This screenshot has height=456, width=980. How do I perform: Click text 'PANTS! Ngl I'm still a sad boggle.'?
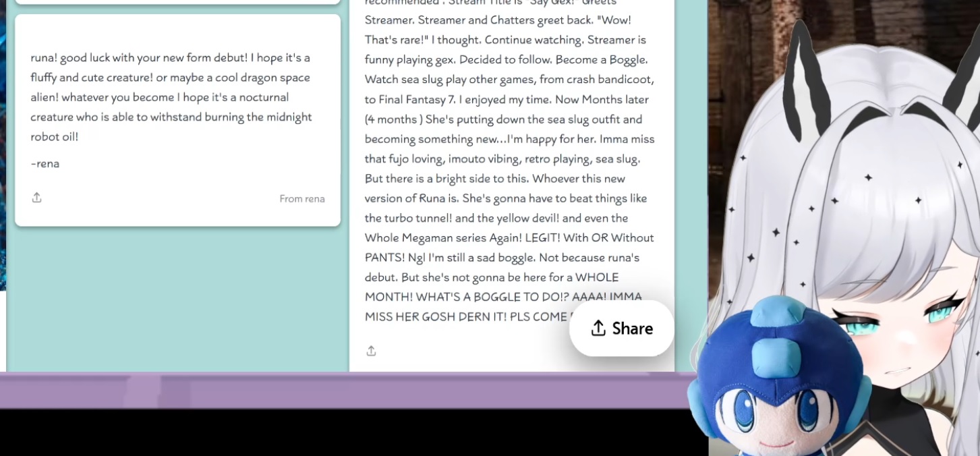pos(451,258)
